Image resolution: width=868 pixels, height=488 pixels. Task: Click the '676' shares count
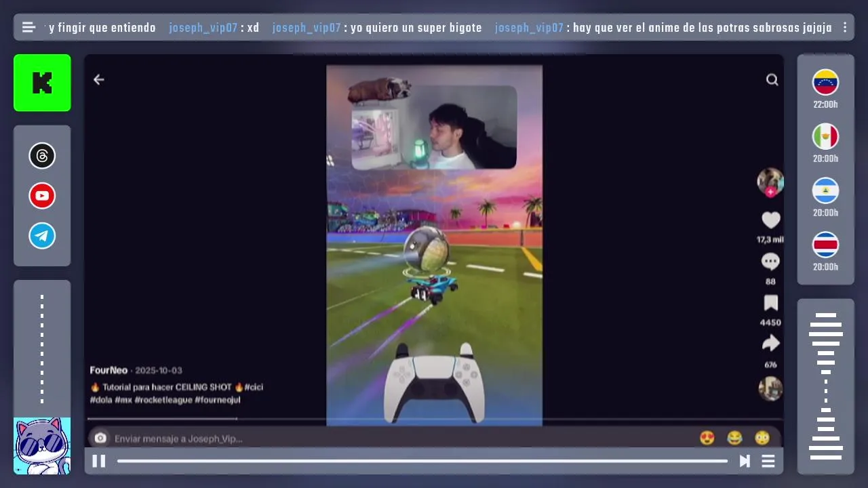(x=770, y=365)
